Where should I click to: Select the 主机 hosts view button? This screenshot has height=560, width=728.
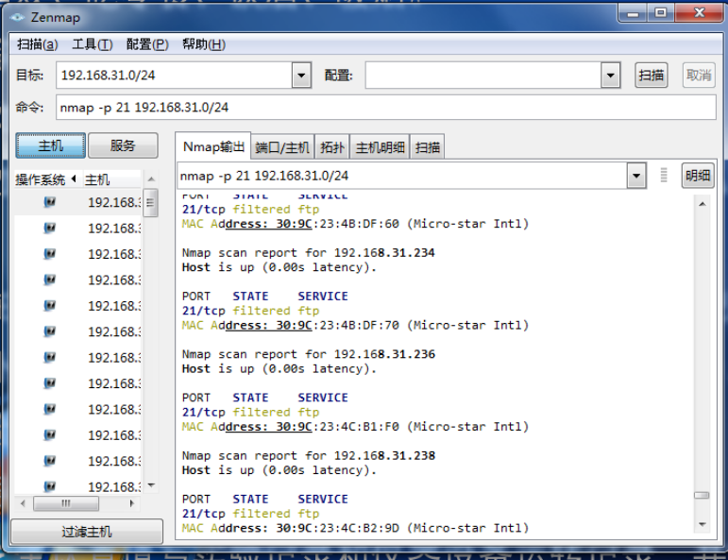point(51,145)
